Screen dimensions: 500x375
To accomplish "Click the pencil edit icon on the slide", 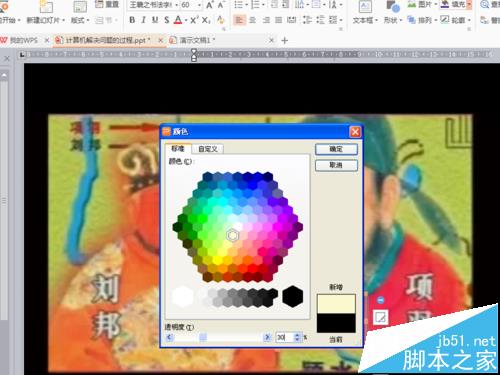I will click(380, 317).
